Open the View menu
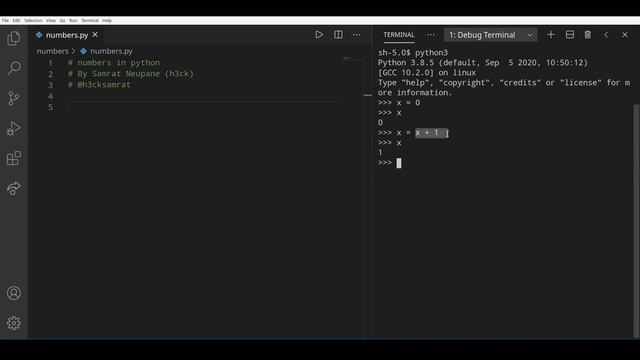This screenshot has height=360, width=640. coord(51,20)
